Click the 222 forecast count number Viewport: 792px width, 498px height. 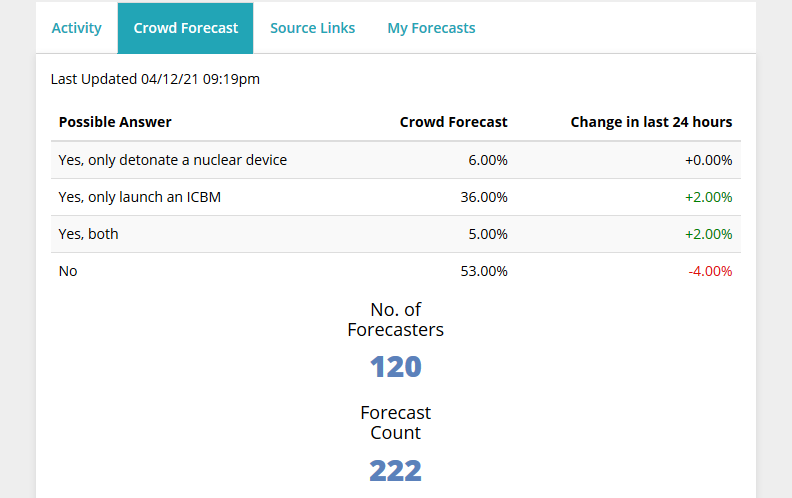pyautogui.click(x=396, y=470)
